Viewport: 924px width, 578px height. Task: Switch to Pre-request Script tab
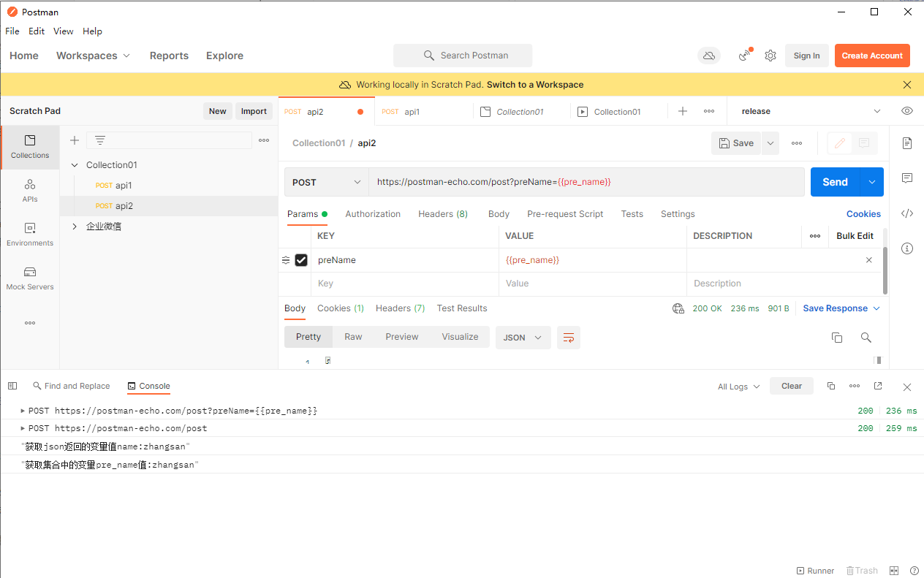point(565,214)
